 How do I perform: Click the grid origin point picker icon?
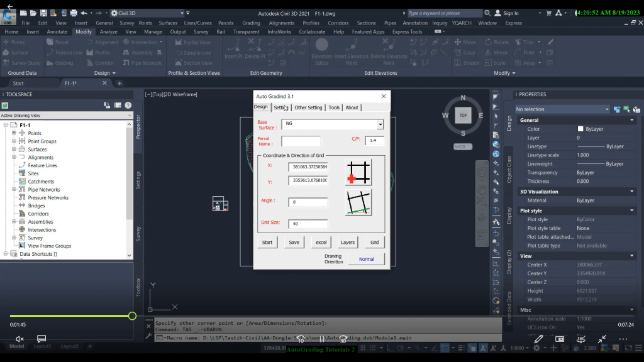(x=358, y=173)
